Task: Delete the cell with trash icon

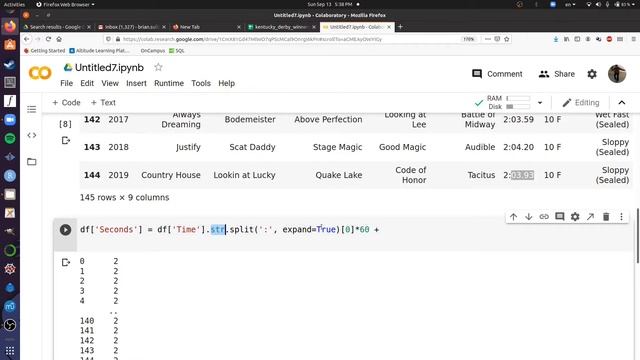Action: [x=606, y=217]
